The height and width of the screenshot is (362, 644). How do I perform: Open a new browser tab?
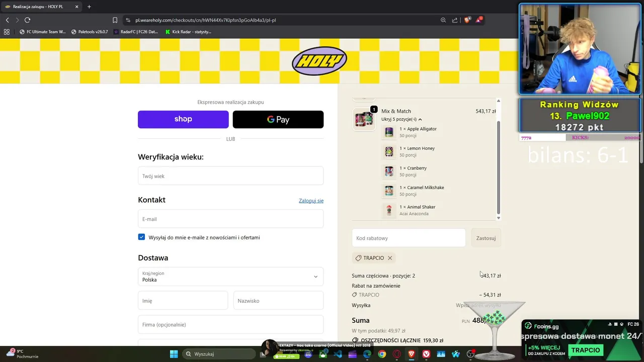point(89,7)
